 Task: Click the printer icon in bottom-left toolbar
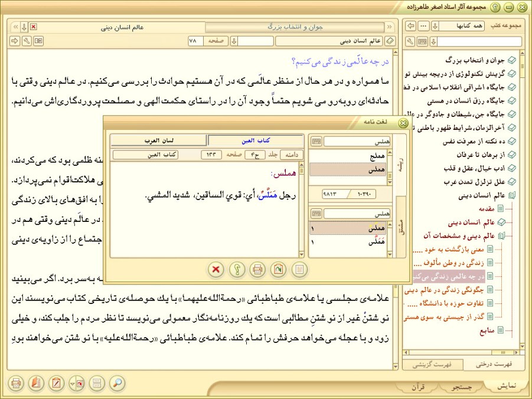click(x=15, y=383)
